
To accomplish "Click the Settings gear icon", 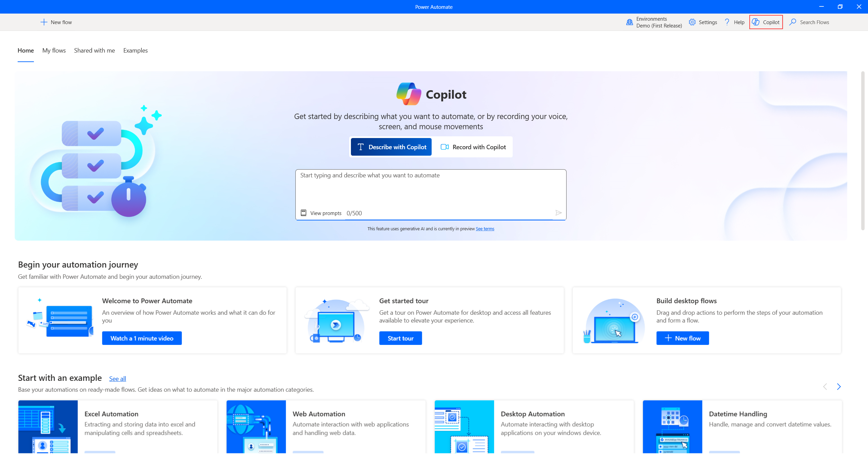I will coord(692,22).
